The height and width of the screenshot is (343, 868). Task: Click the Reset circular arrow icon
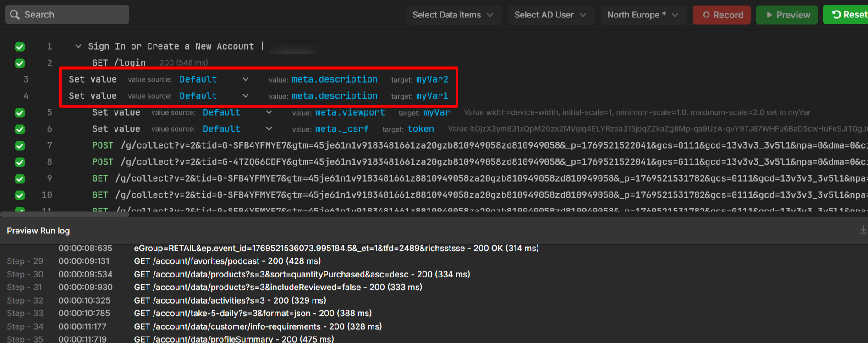point(836,15)
